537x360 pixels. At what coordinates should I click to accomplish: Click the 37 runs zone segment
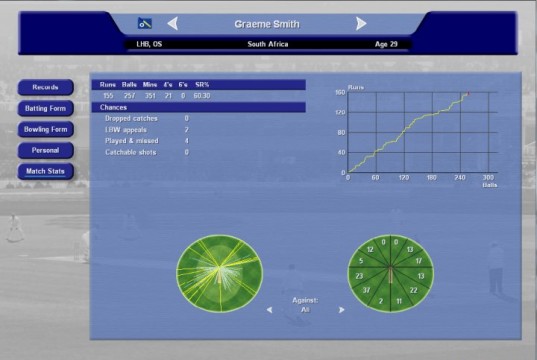tap(367, 290)
